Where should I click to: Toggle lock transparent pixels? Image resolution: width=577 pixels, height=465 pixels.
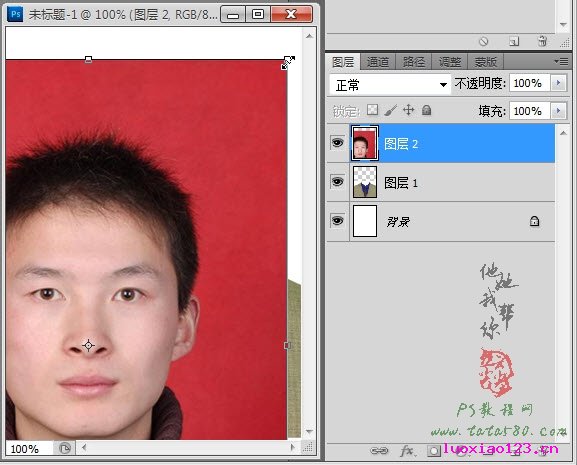pyautogui.click(x=372, y=110)
